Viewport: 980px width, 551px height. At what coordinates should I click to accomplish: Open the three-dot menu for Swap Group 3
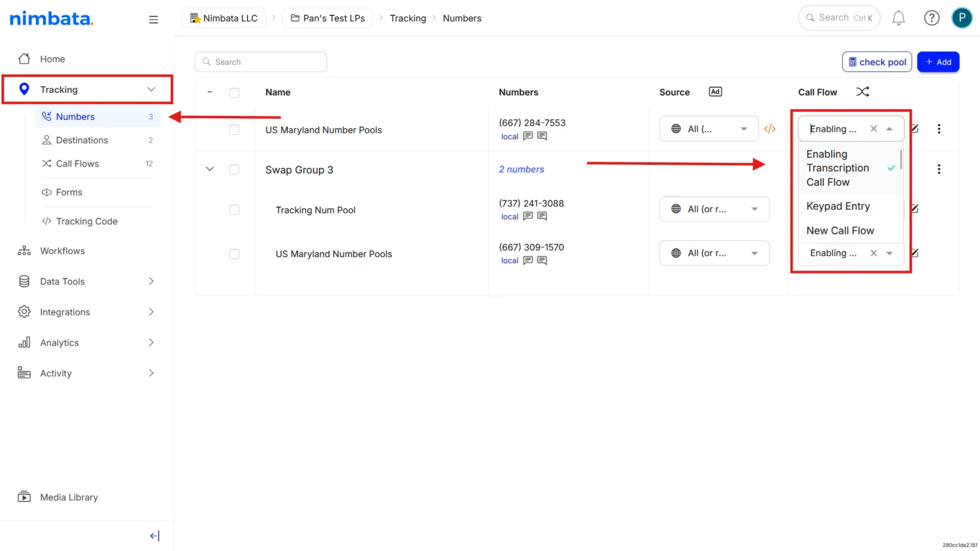pos(939,169)
